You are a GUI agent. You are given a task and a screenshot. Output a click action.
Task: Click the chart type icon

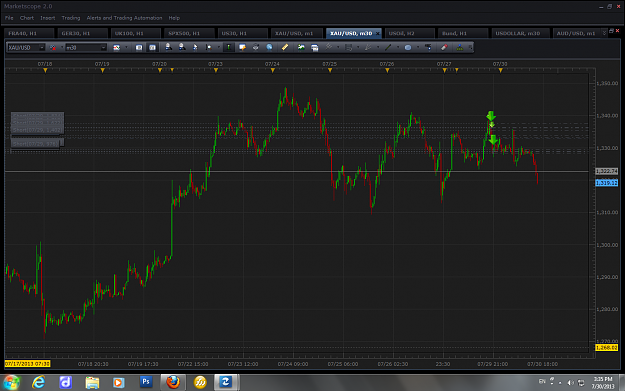tap(116, 47)
